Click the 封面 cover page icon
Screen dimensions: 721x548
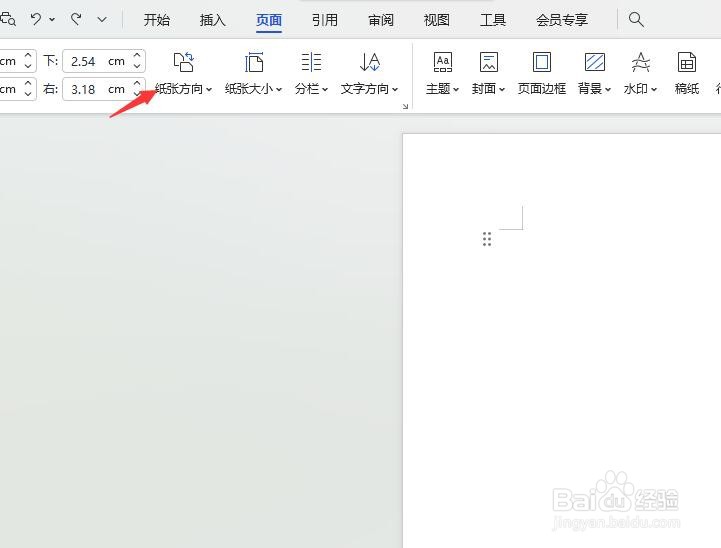coord(488,62)
